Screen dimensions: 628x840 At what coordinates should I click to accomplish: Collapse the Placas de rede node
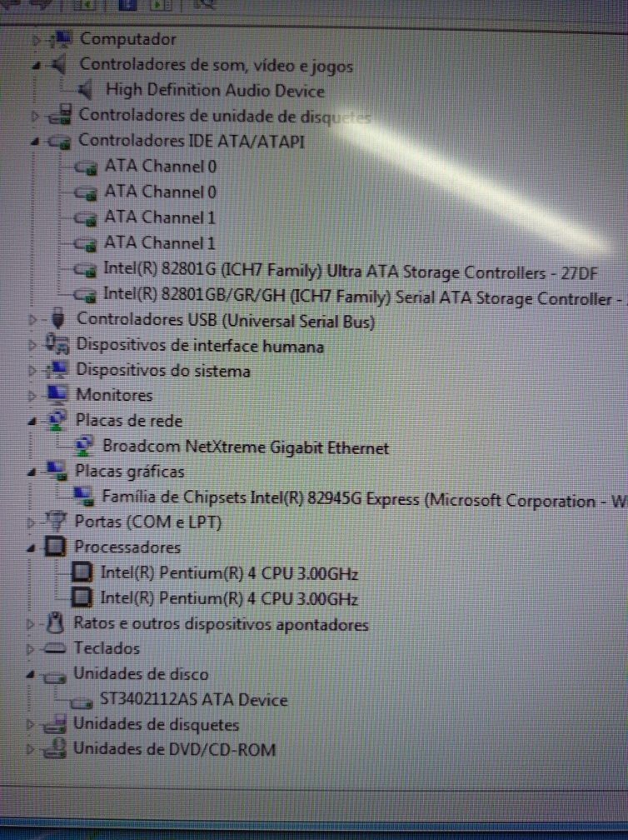click(32, 422)
